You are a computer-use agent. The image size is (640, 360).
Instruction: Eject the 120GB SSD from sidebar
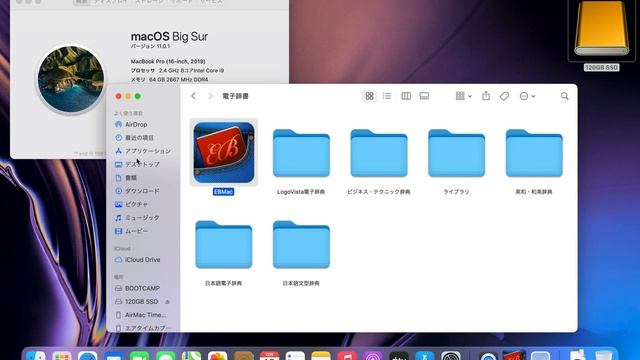click(167, 302)
